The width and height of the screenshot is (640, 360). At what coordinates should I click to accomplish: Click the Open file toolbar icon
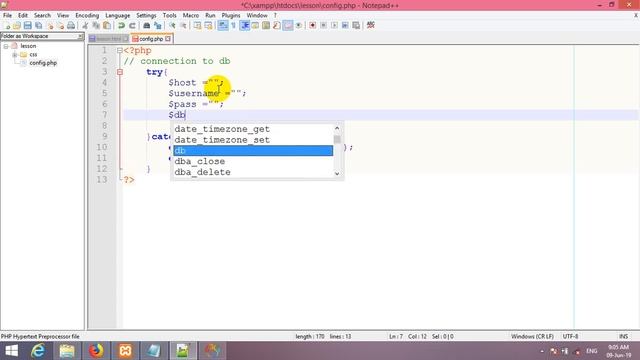[17, 25]
